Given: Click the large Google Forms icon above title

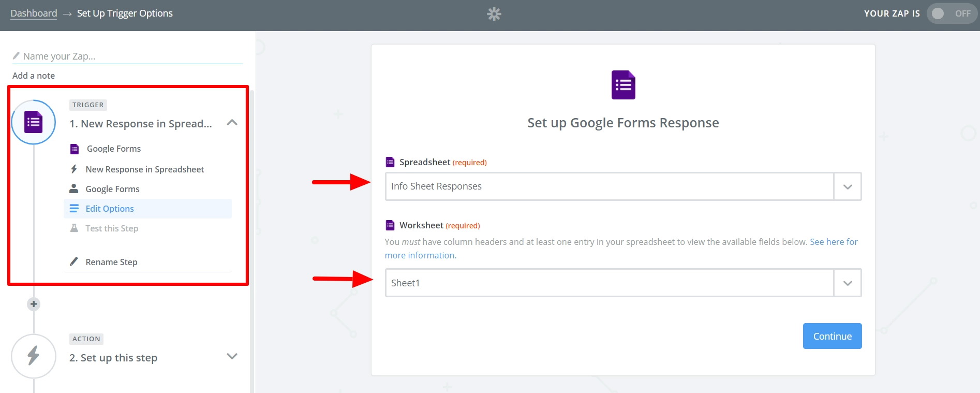Looking at the screenshot, I should (x=623, y=85).
